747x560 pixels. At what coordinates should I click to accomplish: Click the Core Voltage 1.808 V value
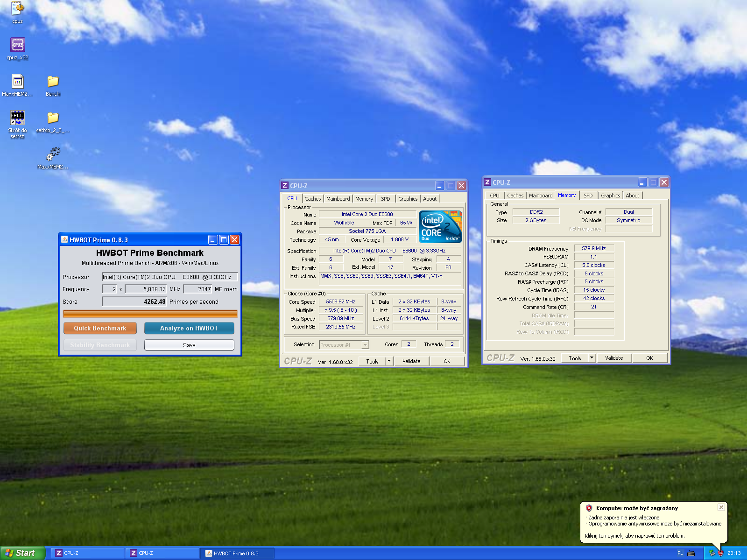tap(400, 240)
